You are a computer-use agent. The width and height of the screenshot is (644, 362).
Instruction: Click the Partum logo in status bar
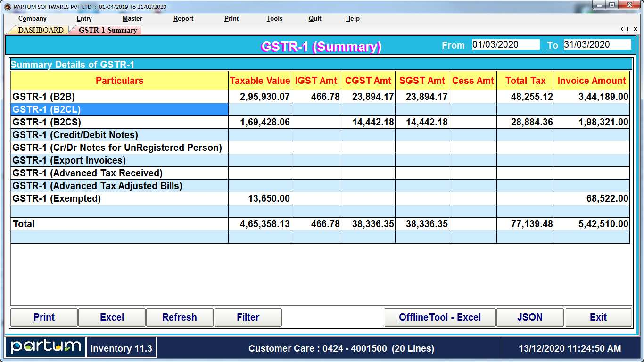[46, 347]
